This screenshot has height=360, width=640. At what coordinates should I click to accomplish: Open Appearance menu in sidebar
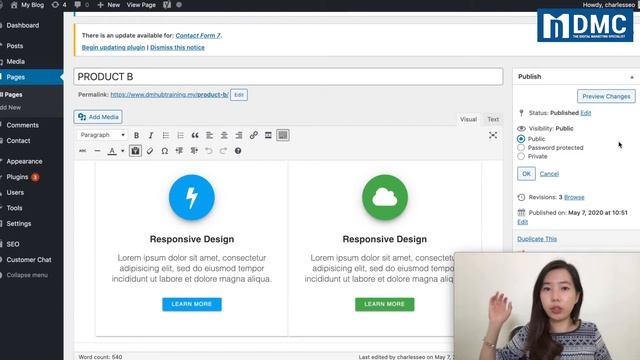click(x=24, y=161)
